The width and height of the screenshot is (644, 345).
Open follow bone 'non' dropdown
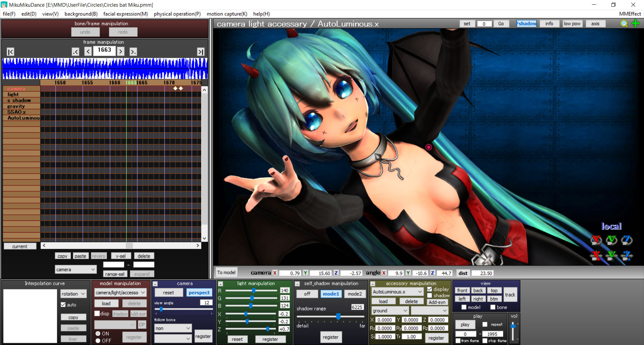point(173,328)
